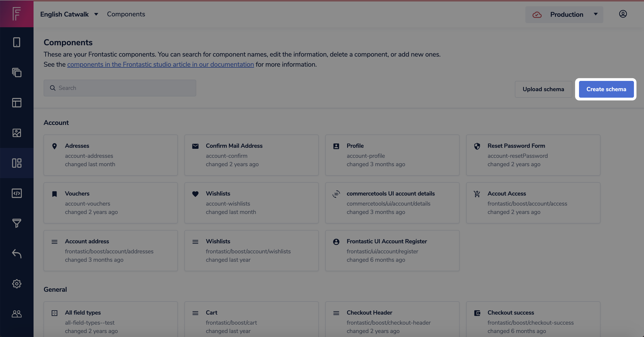The height and width of the screenshot is (337, 644).
Task: Expand the English Catwalk project dropdown
Action: pyautogui.click(x=69, y=14)
